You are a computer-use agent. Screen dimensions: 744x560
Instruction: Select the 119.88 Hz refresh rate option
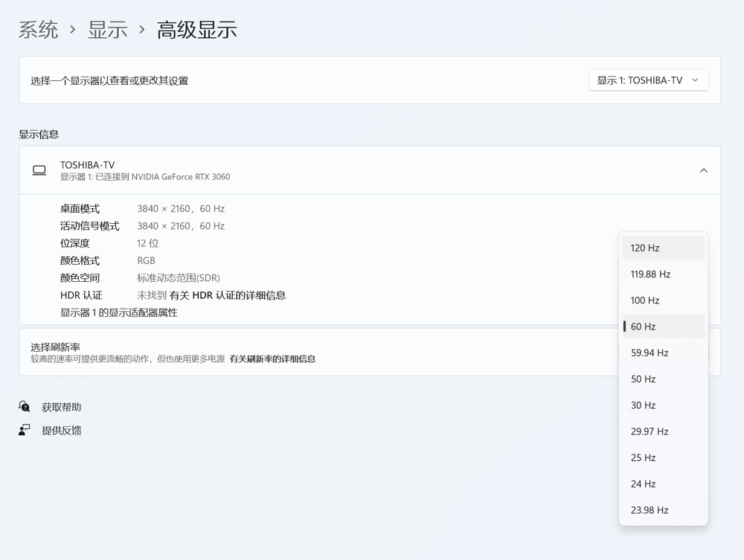click(662, 274)
